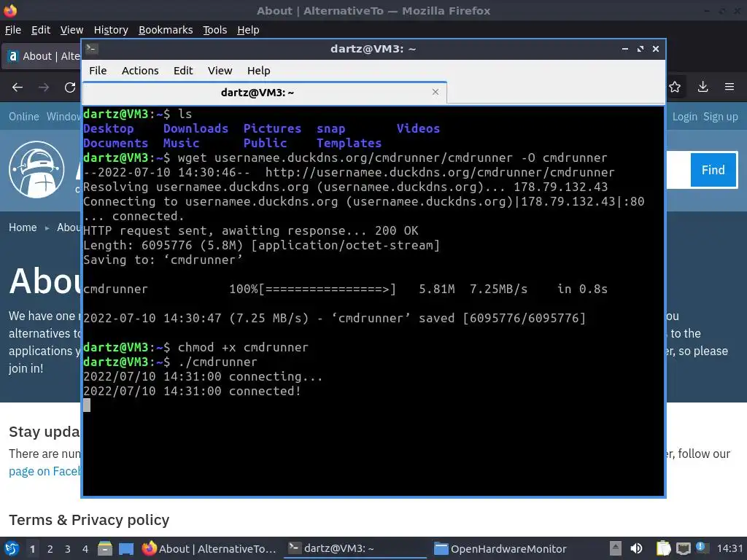Click the 'Templates' directory name in terminal
The height and width of the screenshot is (560, 747).
pos(349,143)
